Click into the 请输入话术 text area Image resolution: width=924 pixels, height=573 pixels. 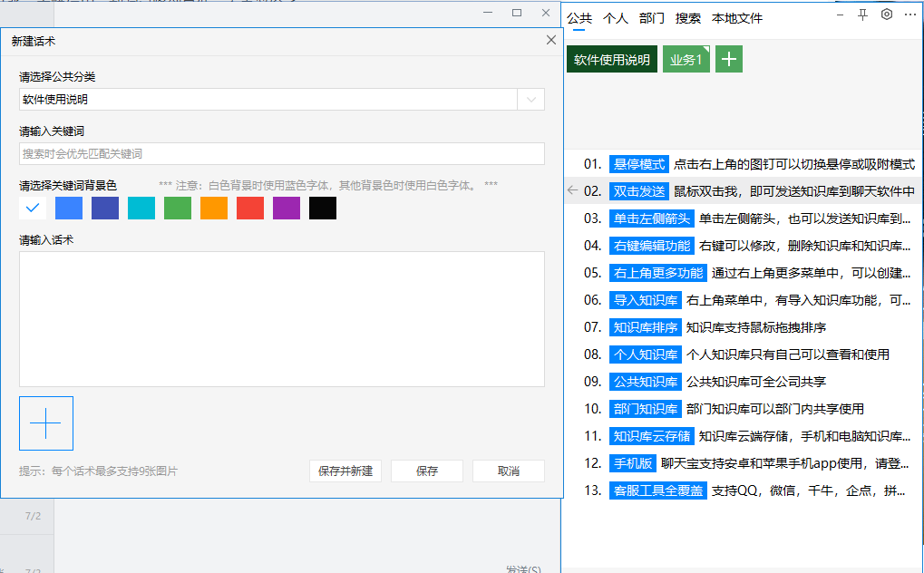coord(282,319)
